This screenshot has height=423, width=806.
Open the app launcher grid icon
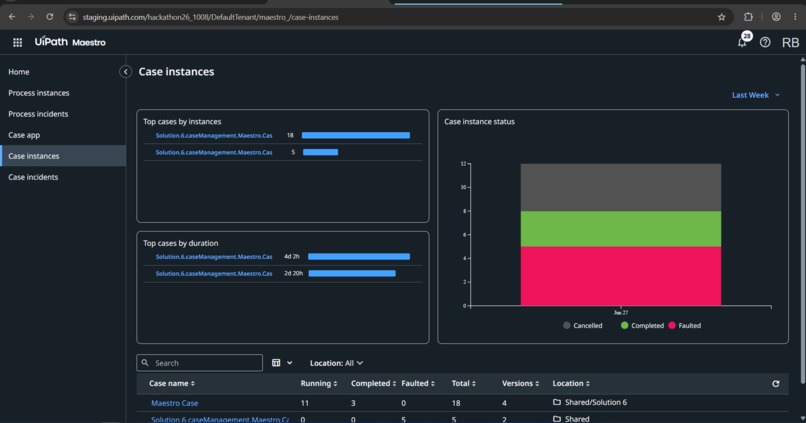tap(17, 43)
